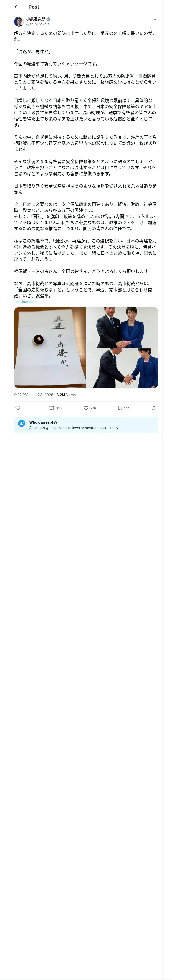Open the handwritten note photo with badge

click(x=50, y=347)
